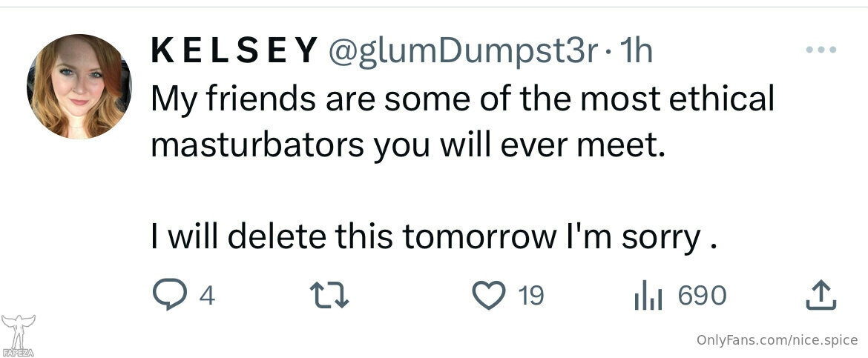
Task: Open tweet via 'My friends are some' line
Action: [x=462, y=99]
